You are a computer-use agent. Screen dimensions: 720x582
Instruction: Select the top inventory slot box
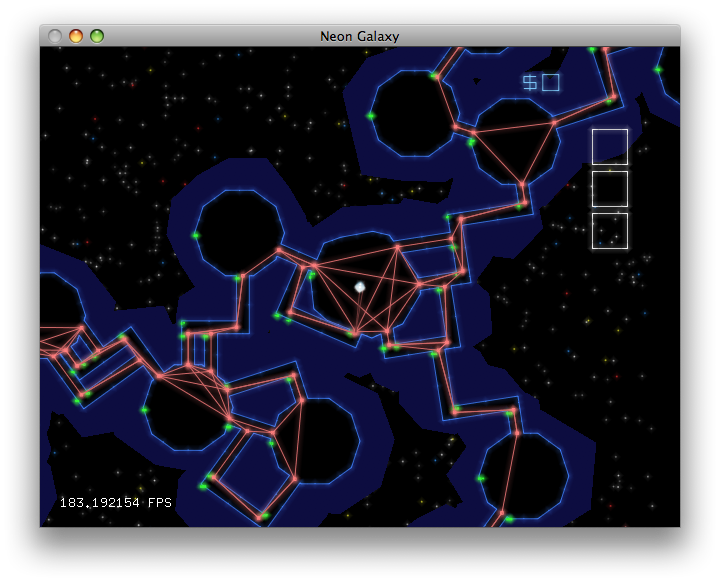pyautogui.click(x=610, y=147)
